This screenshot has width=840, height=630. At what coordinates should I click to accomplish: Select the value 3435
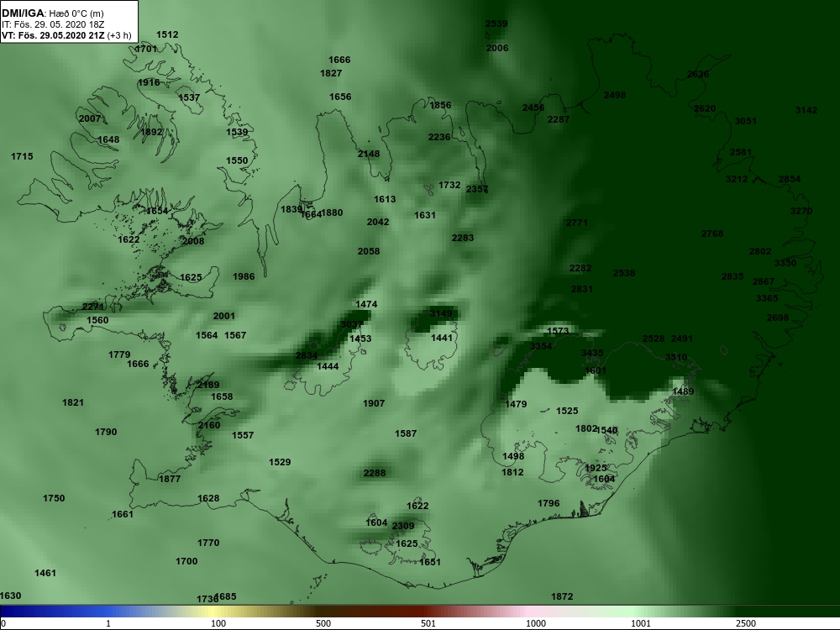[592, 353]
